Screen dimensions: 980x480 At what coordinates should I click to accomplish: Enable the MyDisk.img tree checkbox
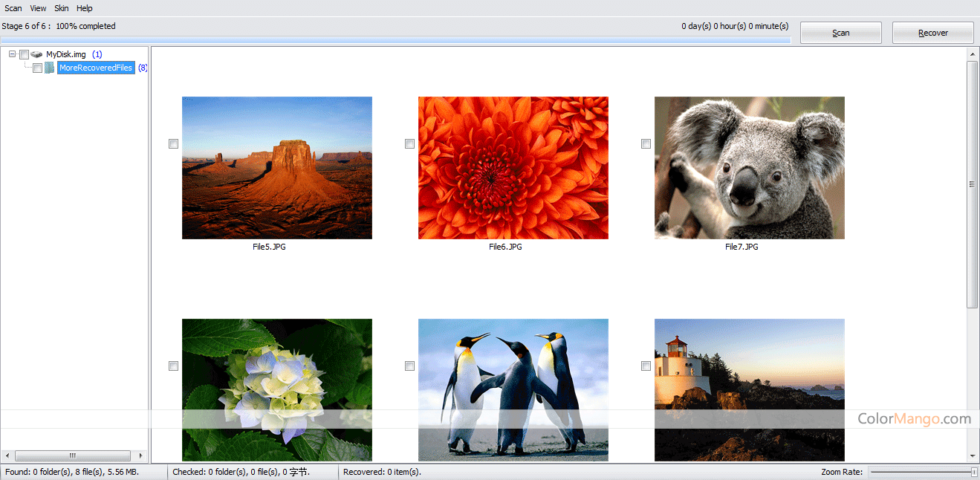[x=24, y=54]
